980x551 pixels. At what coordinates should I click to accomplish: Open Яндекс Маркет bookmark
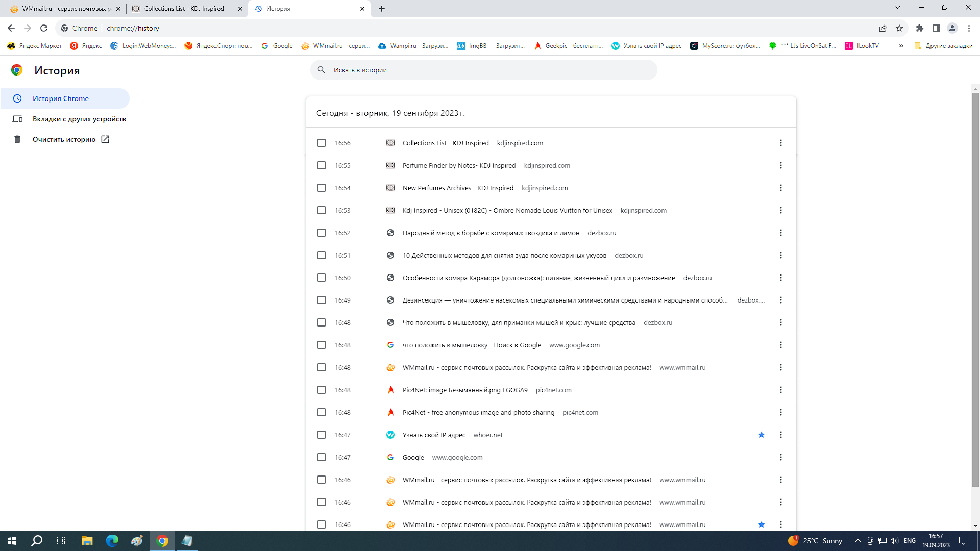click(x=35, y=46)
